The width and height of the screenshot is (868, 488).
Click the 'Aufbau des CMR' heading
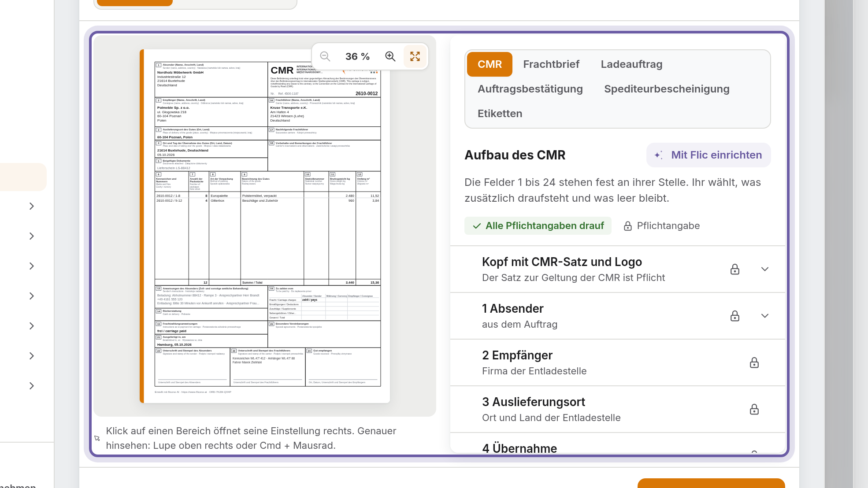(x=515, y=155)
